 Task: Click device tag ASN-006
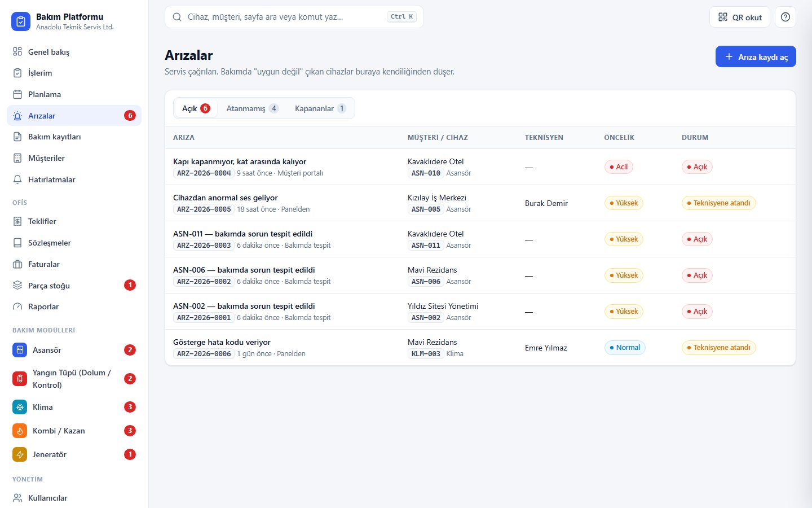tap(426, 282)
